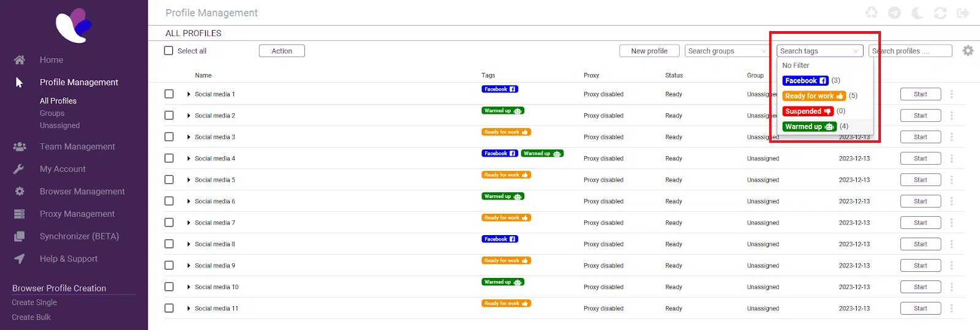
Task: Open the Telegram paper-plane icon
Action: coord(894,13)
